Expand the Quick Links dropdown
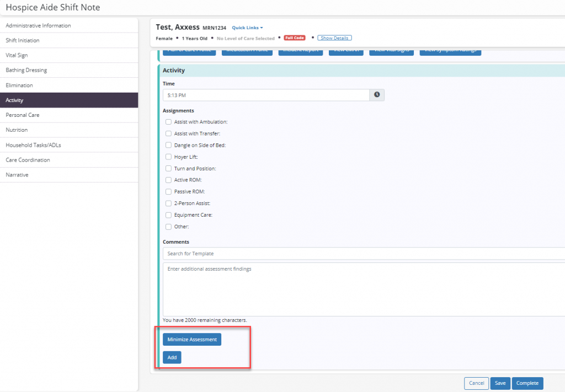Image resolution: width=565 pixels, height=392 pixels. pos(247,28)
